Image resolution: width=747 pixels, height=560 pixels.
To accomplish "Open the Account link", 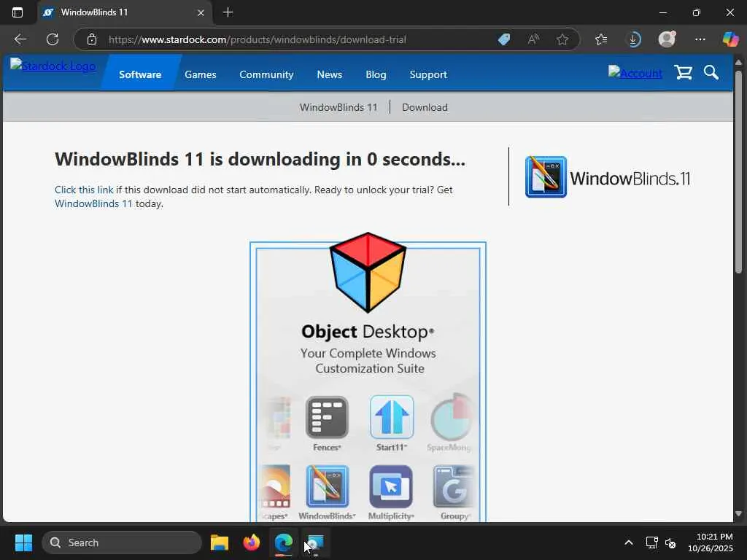I will (x=635, y=72).
